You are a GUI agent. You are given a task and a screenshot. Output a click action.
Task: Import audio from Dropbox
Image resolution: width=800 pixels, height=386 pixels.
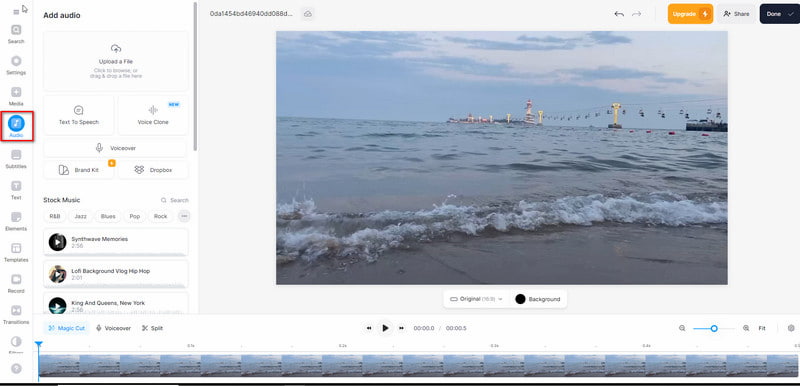tap(153, 170)
